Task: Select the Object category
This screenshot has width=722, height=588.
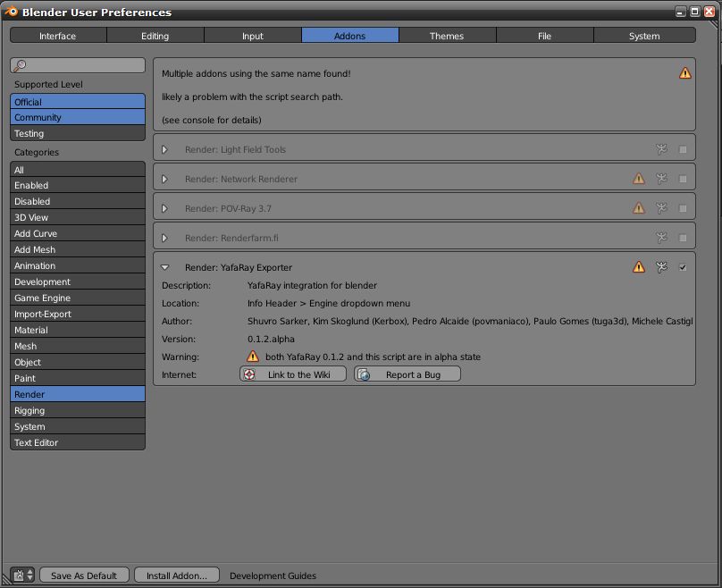Action: point(78,363)
